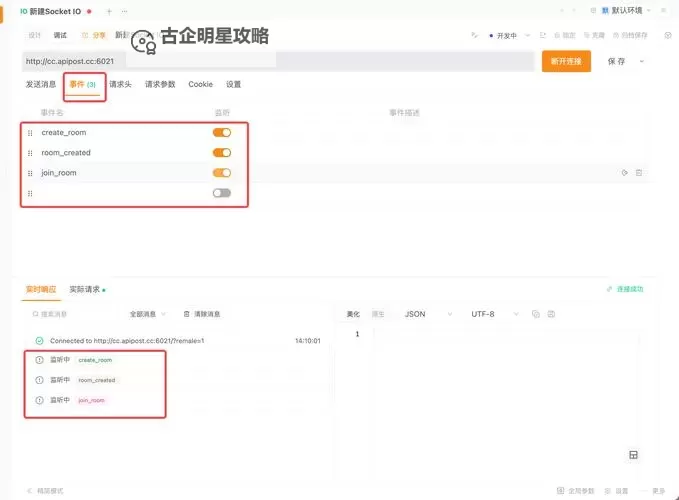Click the orange 断开连接 button
The width and height of the screenshot is (679, 500).
[x=566, y=61]
